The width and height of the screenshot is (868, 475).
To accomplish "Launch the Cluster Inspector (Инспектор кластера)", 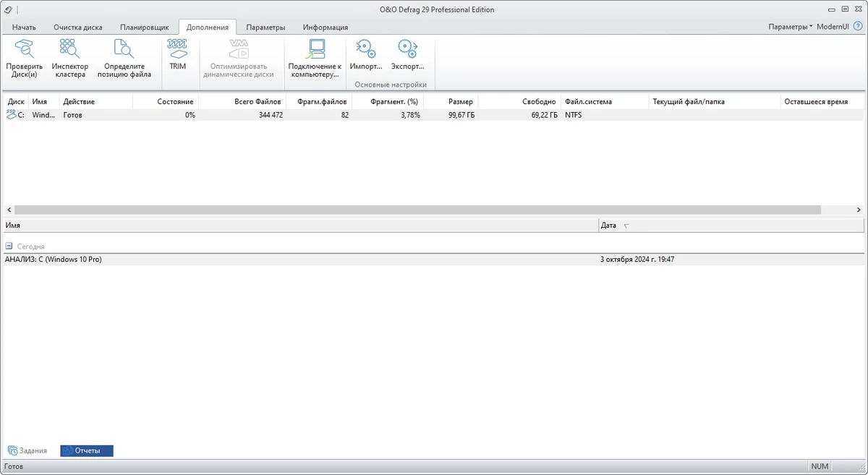I will [x=70, y=59].
